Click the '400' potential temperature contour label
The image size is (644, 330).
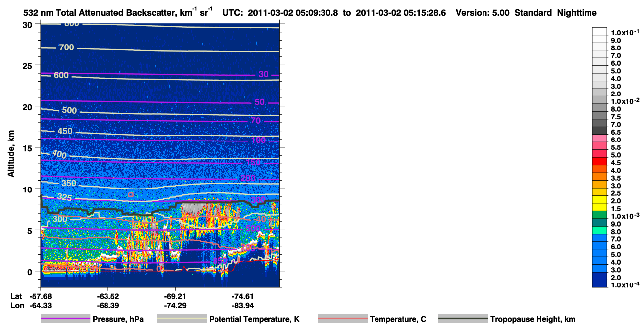(59, 154)
